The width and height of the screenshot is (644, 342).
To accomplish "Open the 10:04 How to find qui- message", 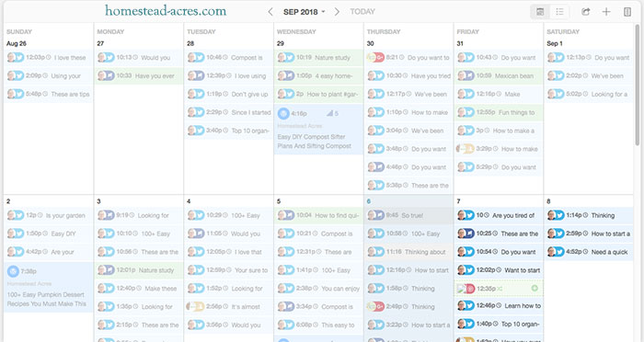I will click(x=318, y=215).
